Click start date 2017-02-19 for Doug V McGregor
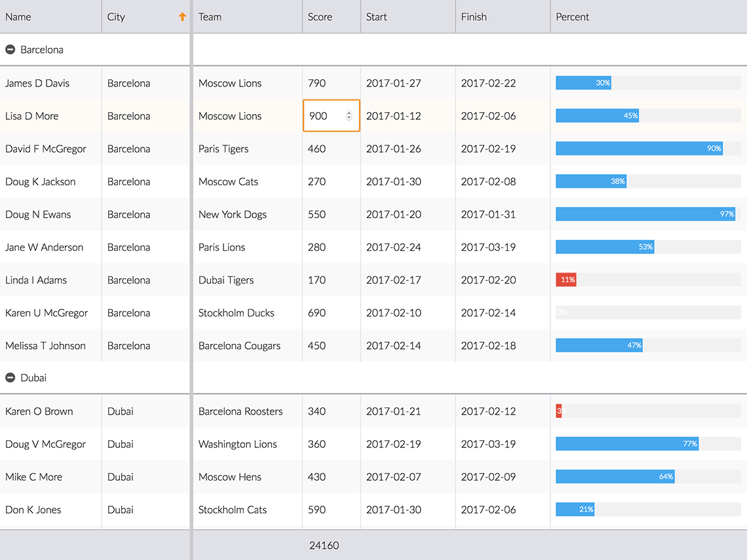Image resolution: width=747 pixels, height=560 pixels. (393, 444)
